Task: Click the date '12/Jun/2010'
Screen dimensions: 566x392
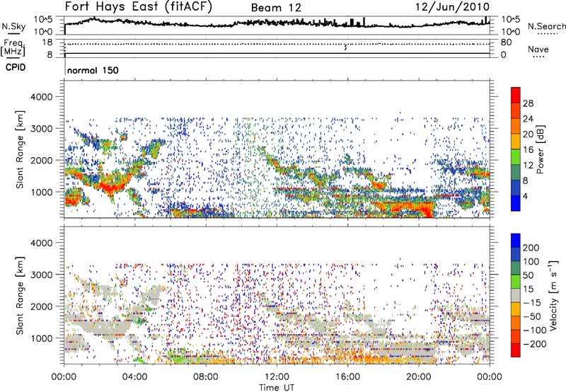Action: (452, 7)
